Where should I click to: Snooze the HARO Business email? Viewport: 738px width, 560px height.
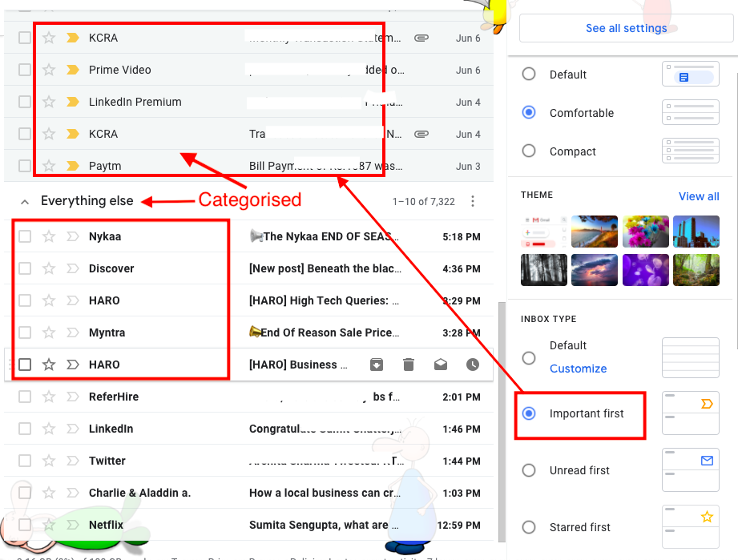(473, 365)
